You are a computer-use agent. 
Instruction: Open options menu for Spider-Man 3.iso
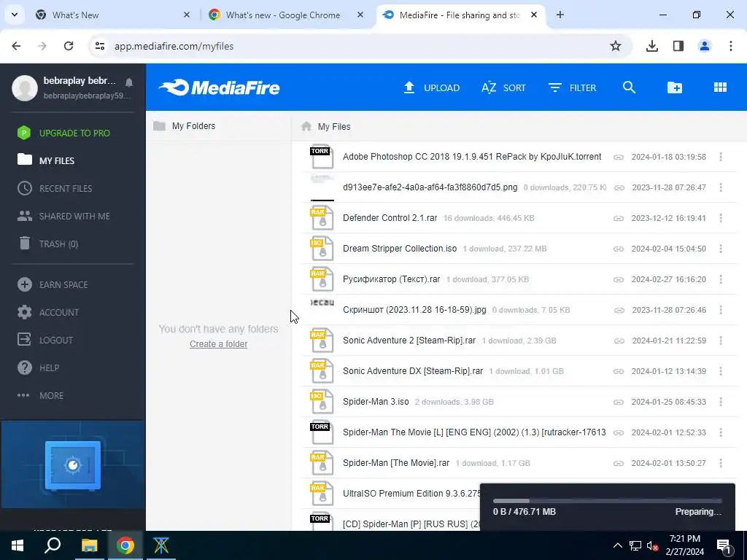pos(721,402)
